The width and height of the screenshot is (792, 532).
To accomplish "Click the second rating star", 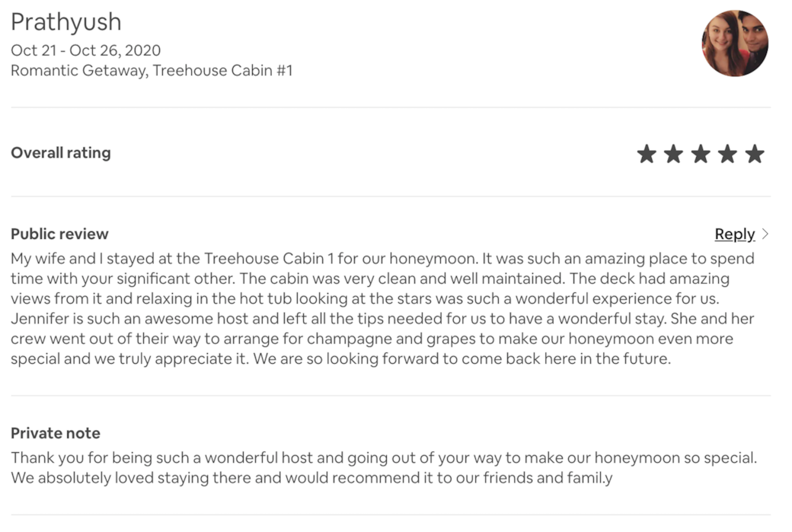I will 673,155.
